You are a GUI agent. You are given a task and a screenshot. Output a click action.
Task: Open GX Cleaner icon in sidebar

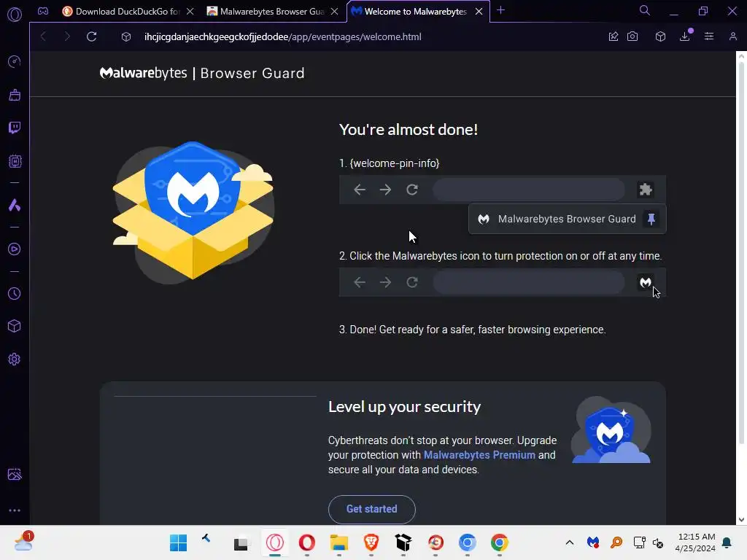tap(15, 95)
